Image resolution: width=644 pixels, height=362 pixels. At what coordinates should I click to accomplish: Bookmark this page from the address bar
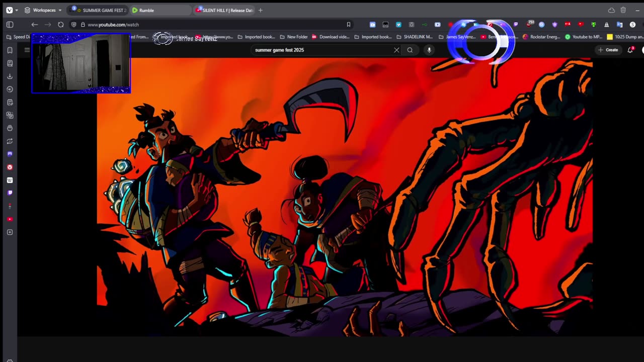coord(348,25)
